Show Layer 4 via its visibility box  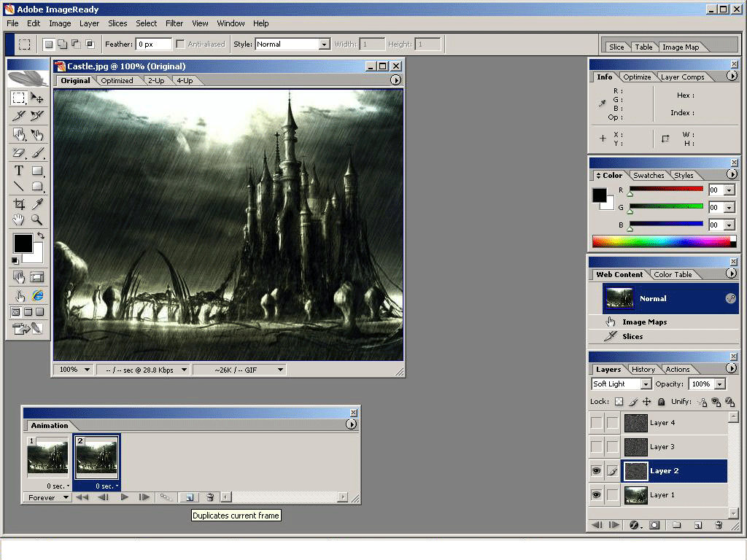click(596, 423)
